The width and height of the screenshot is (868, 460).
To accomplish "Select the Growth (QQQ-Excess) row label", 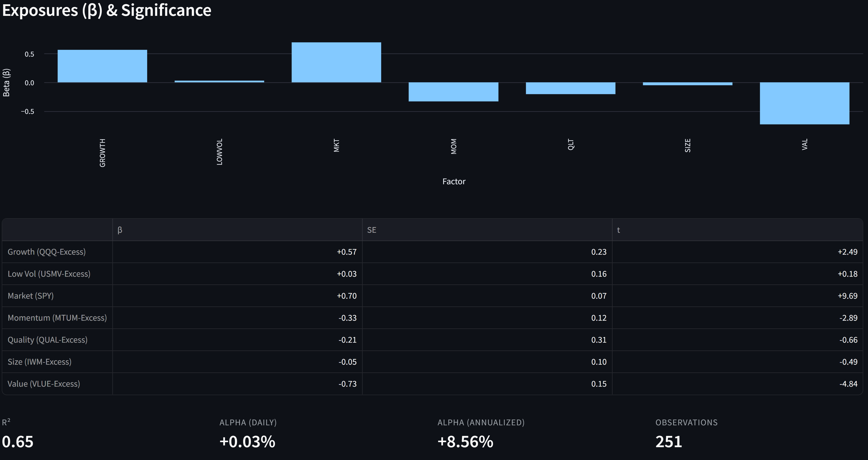I will tap(47, 252).
